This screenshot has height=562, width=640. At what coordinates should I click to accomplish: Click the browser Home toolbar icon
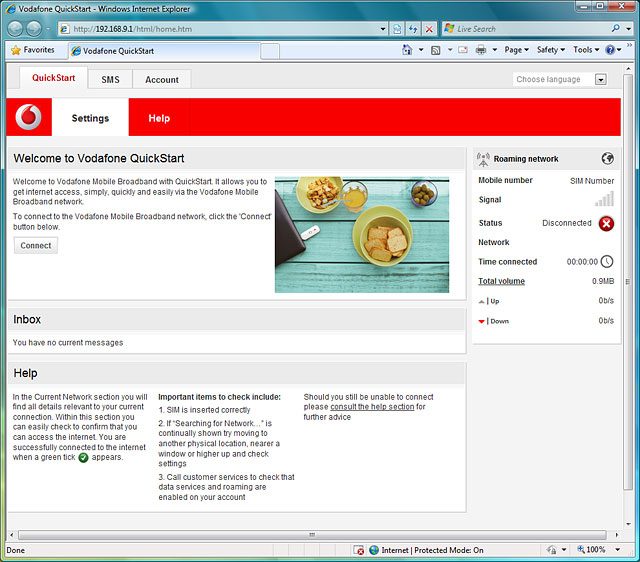click(x=407, y=50)
